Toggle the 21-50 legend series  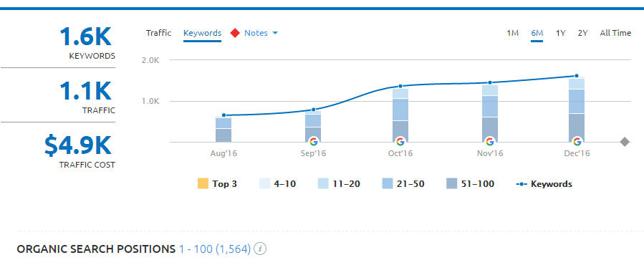tap(403, 183)
